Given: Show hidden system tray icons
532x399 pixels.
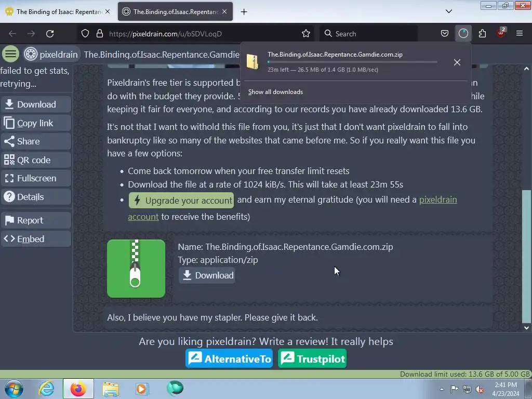Looking at the screenshot, I should point(442,389).
